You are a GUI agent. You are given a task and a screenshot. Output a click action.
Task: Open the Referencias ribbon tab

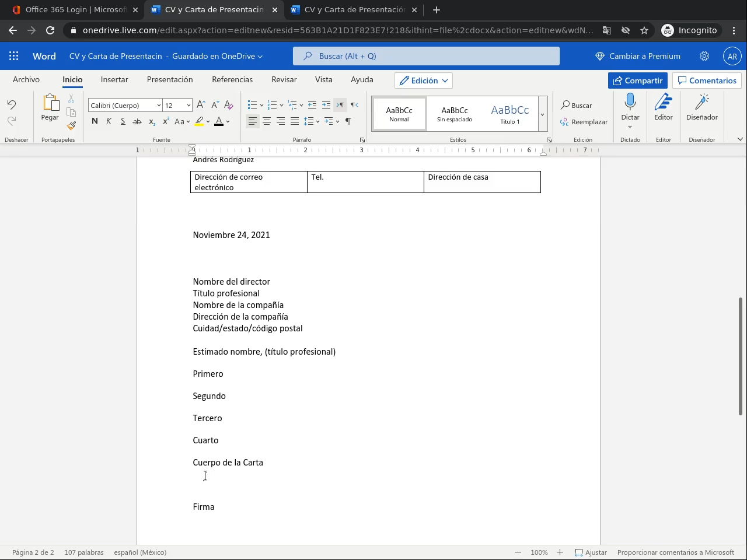click(232, 80)
